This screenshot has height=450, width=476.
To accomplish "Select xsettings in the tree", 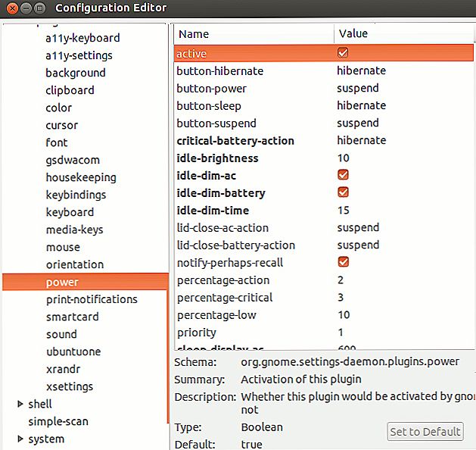I will [70, 386].
